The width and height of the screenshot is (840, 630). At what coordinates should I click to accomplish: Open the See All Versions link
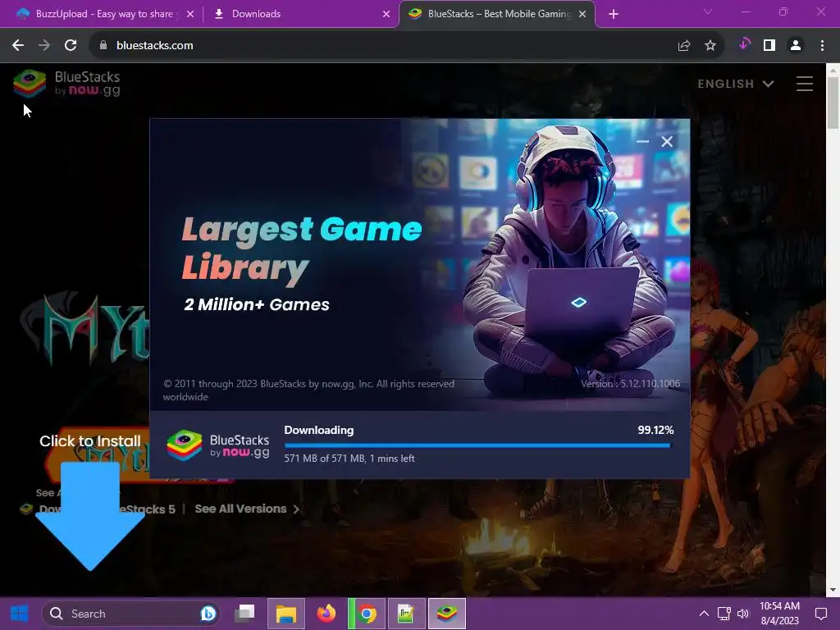240,509
